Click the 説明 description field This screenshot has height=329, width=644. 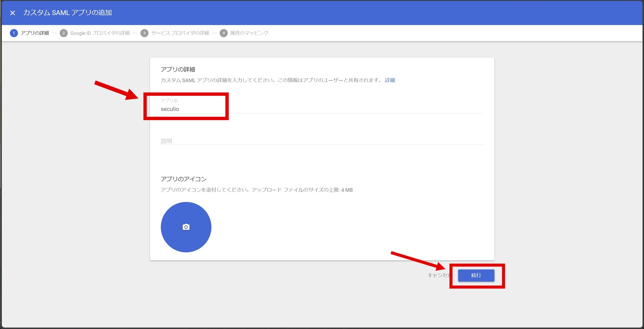(322, 141)
